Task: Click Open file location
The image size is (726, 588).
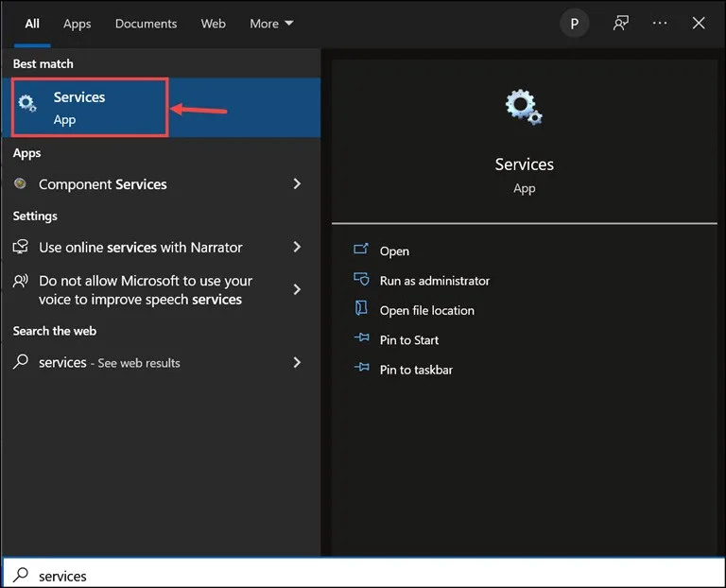Action: coord(427,310)
